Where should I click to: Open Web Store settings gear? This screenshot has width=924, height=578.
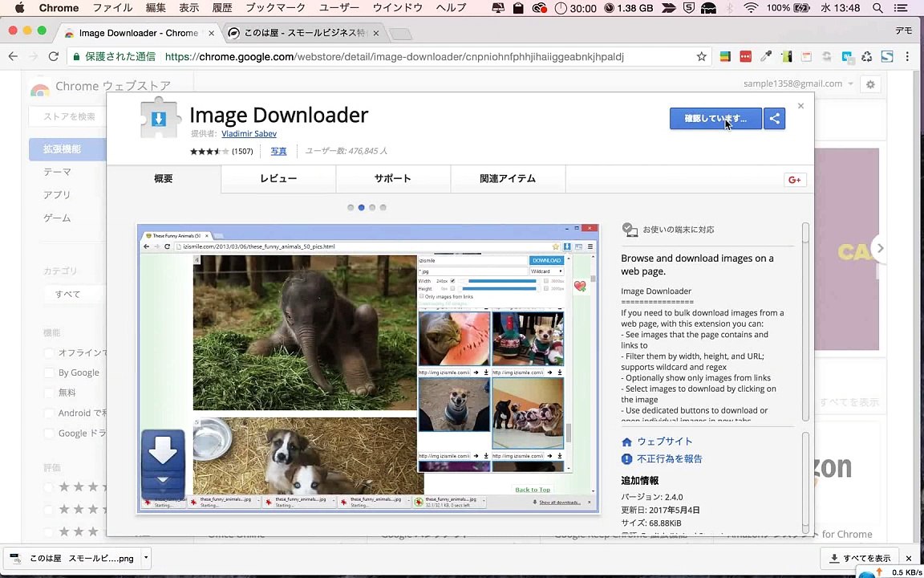pyautogui.click(x=870, y=84)
